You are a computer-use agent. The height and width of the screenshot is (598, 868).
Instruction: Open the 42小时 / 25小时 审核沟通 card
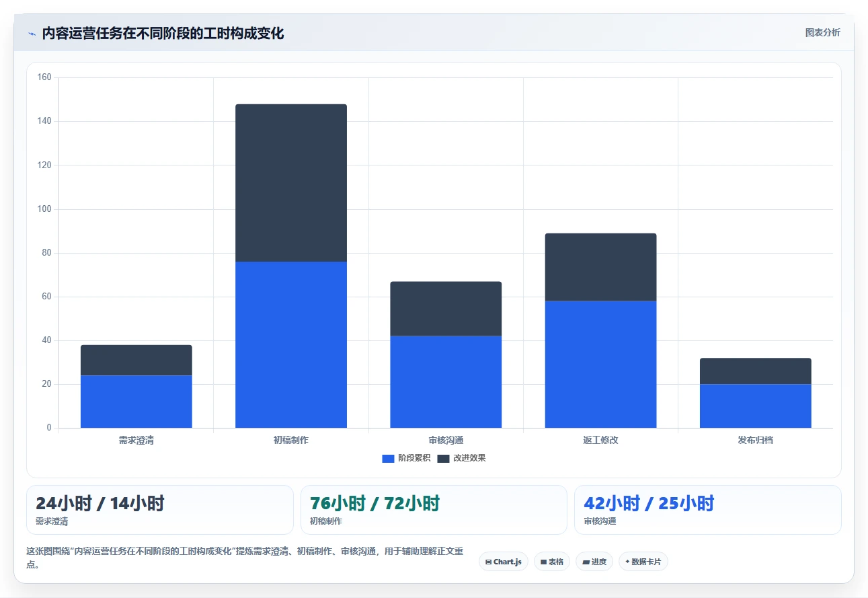click(708, 510)
